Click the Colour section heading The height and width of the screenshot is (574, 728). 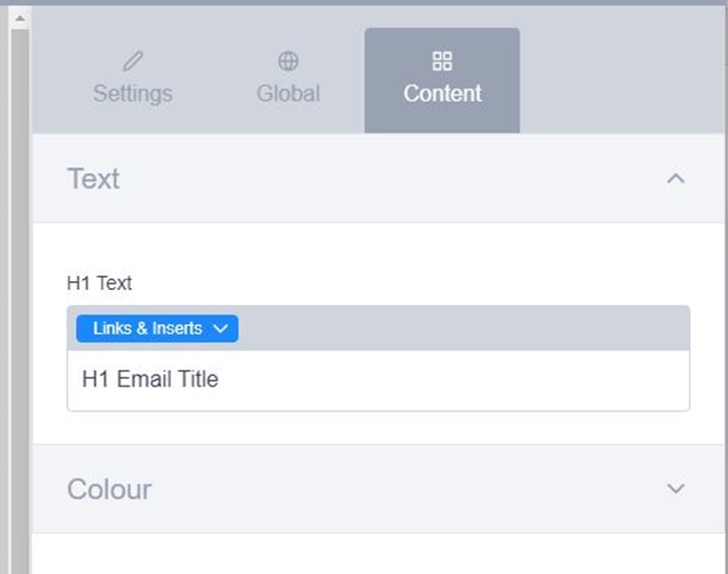[110, 489]
